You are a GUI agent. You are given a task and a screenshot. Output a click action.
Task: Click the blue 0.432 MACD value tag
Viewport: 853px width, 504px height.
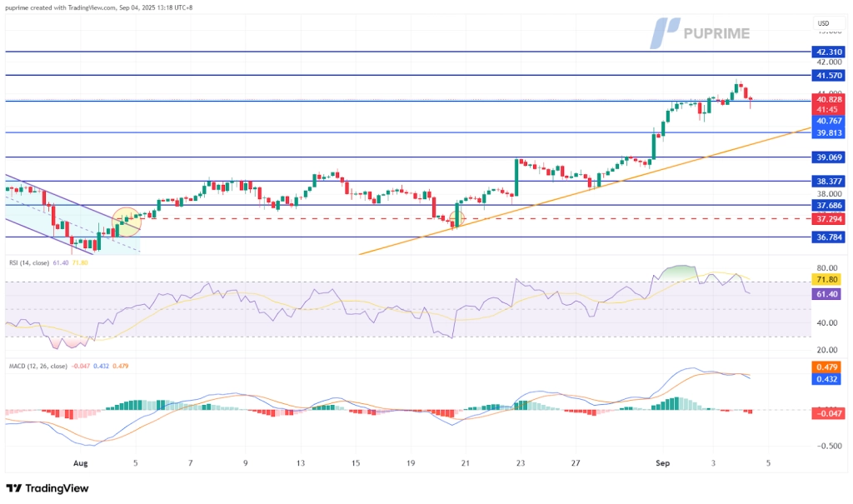[828, 378]
